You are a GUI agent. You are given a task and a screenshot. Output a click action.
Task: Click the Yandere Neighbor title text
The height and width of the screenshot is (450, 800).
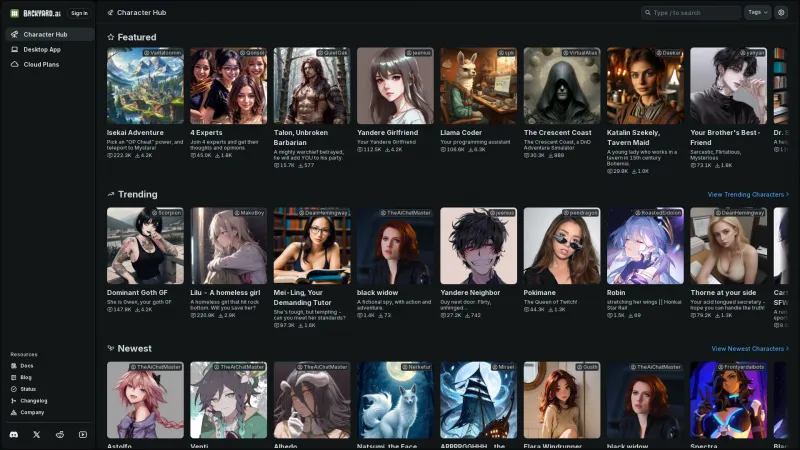click(x=470, y=293)
